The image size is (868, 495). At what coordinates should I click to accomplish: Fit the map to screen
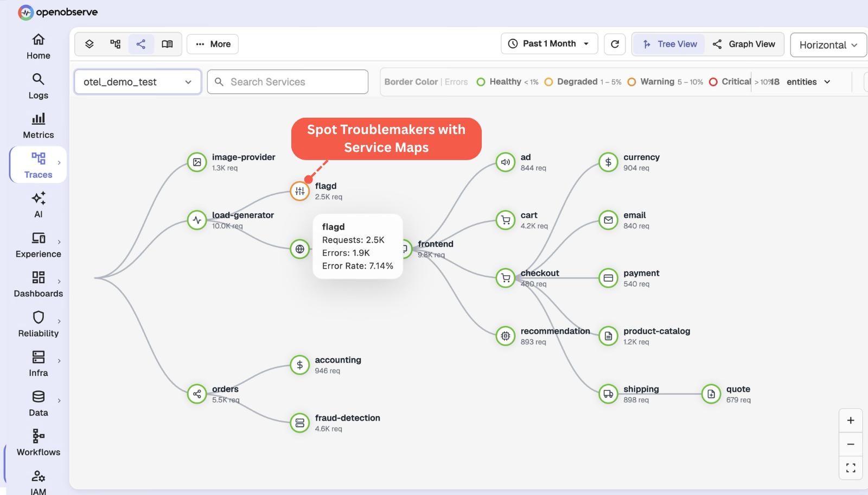851,468
